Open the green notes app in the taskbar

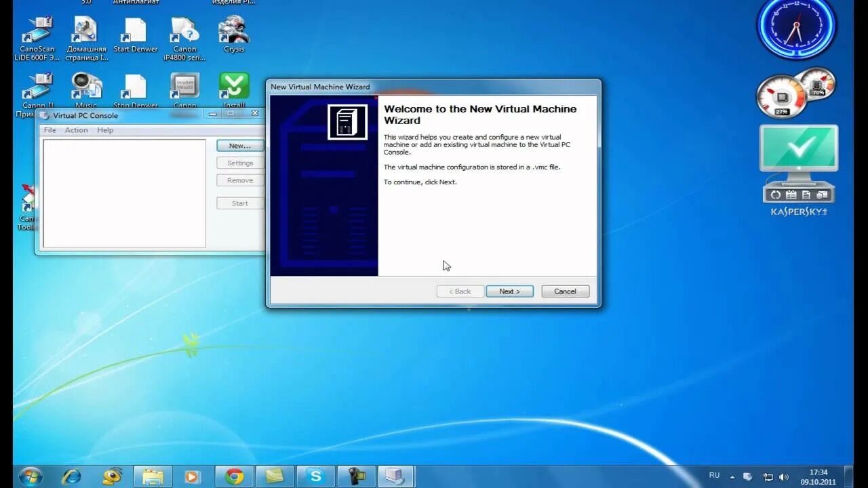tap(275, 476)
